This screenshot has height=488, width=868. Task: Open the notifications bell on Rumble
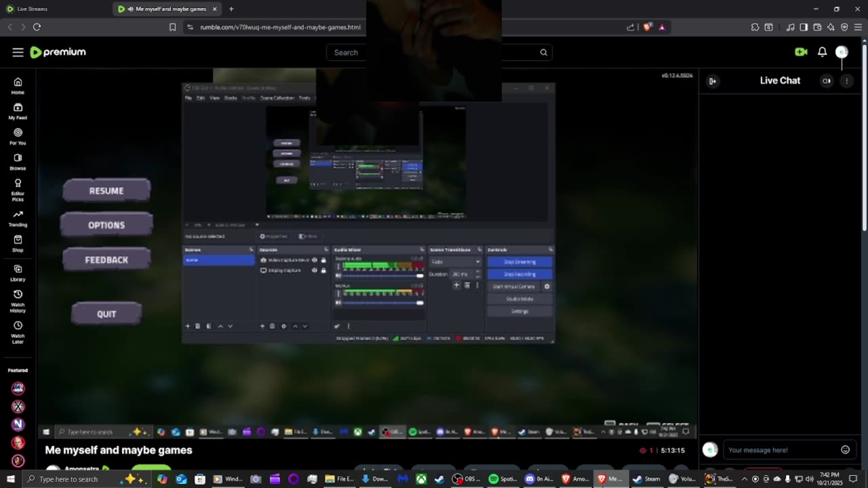point(822,52)
